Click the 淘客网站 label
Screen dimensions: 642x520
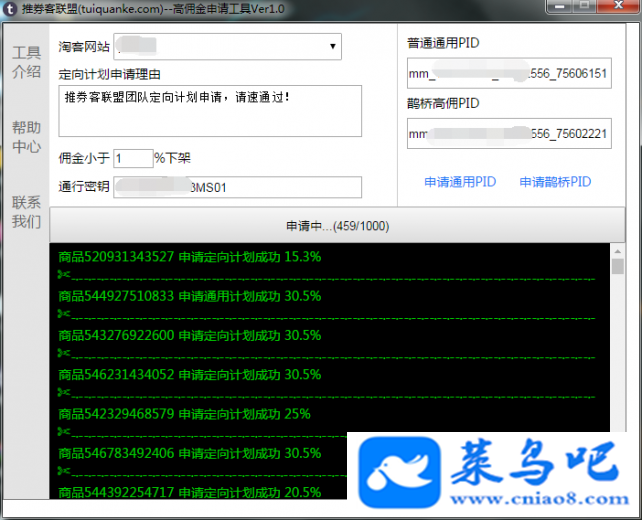(x=84, y=47)
